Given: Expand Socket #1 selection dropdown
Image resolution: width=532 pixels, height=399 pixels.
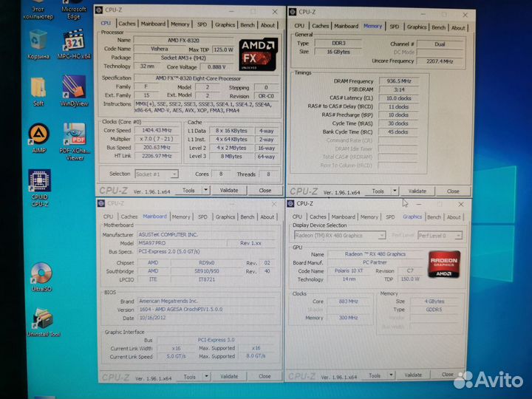Looking at the screenshot, I should click(x=157, y=174).
